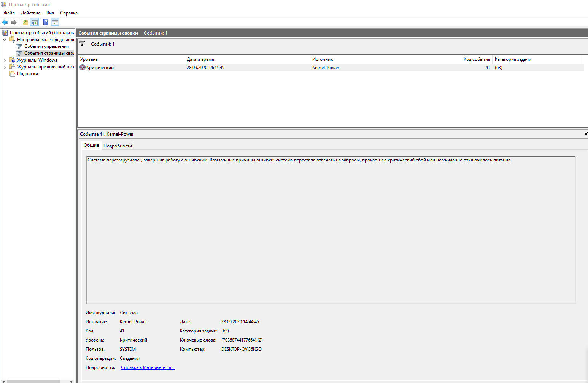588x383 pixels.
Task: Click the funnel icon for События управления
Action: coord(19,46)
